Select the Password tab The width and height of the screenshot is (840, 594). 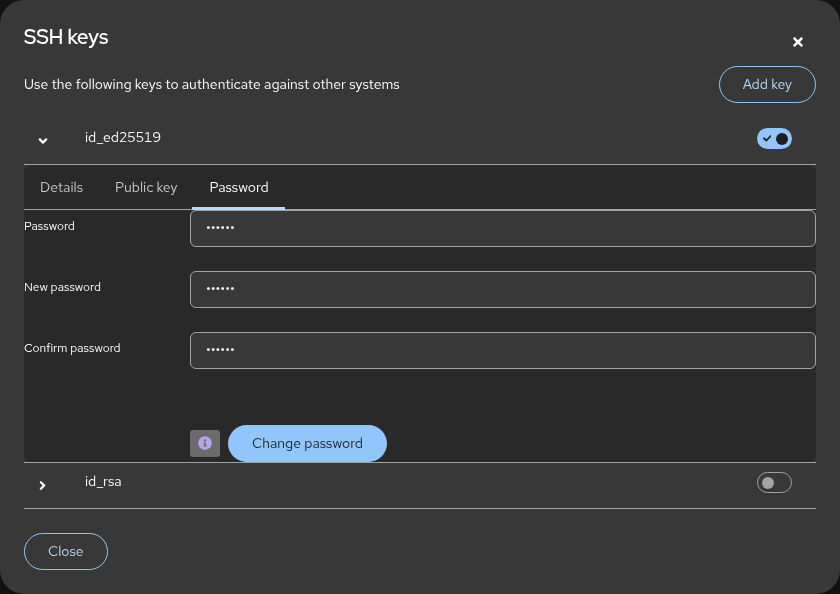[239, 187]
